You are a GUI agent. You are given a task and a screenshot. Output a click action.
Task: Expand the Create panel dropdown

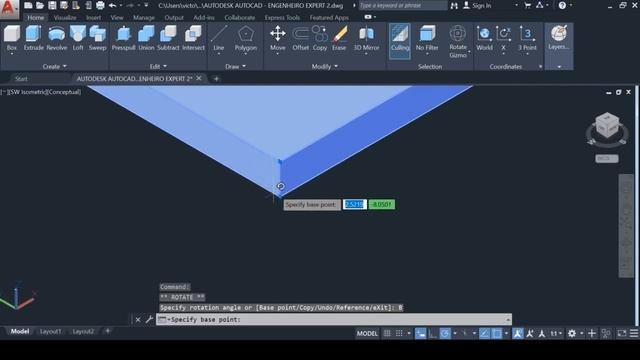[54, 66]
